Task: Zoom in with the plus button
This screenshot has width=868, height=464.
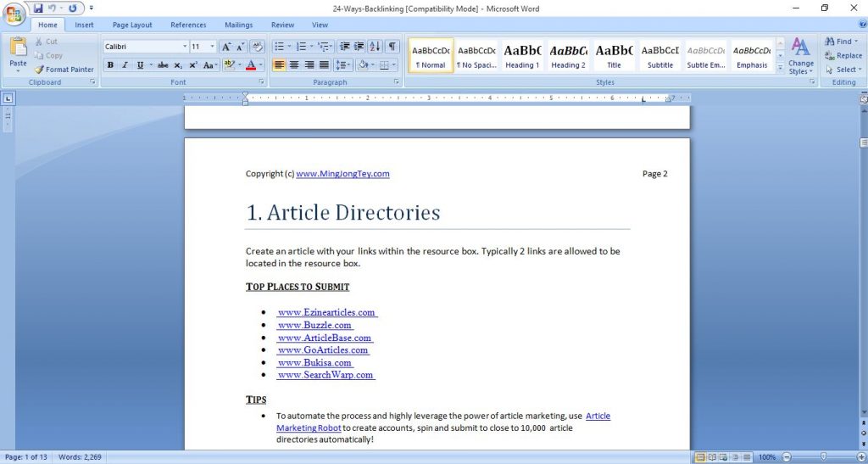Action: 861,457
